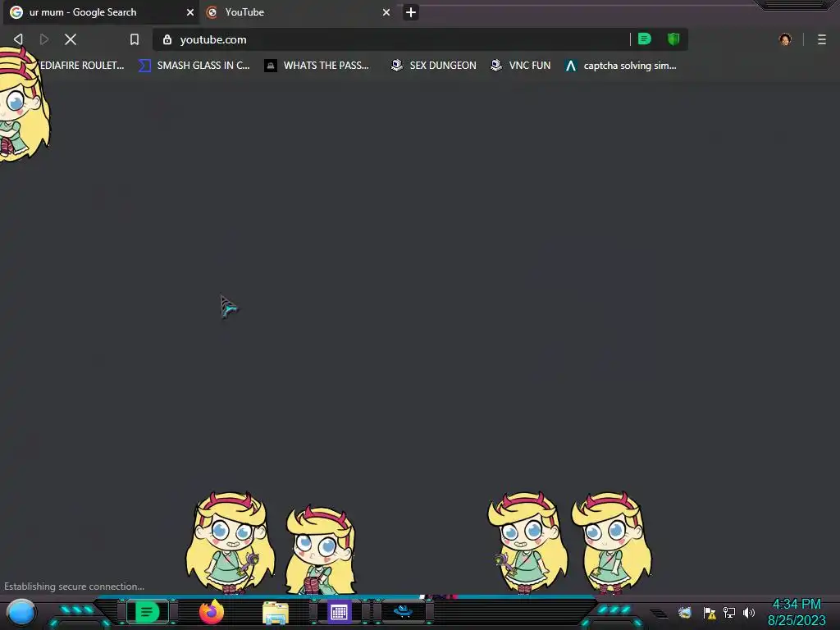Open the purple calendar-grid taskbar app

click(x=339, y=612)
